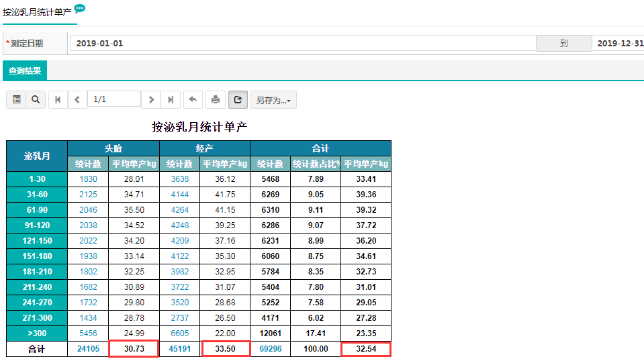644x359 pixels.
Task: Open 经产 count link 3722
Action: click(x=180, y=287)
